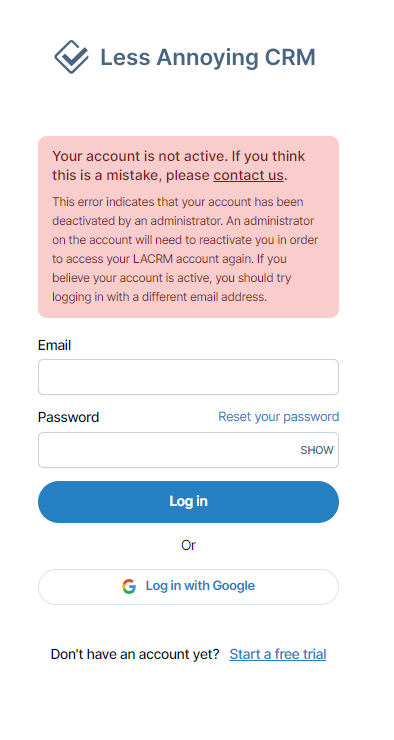This screenshot has height=740, width=394.
Task: Follow the Reset your password link
Action: (278, 417)
